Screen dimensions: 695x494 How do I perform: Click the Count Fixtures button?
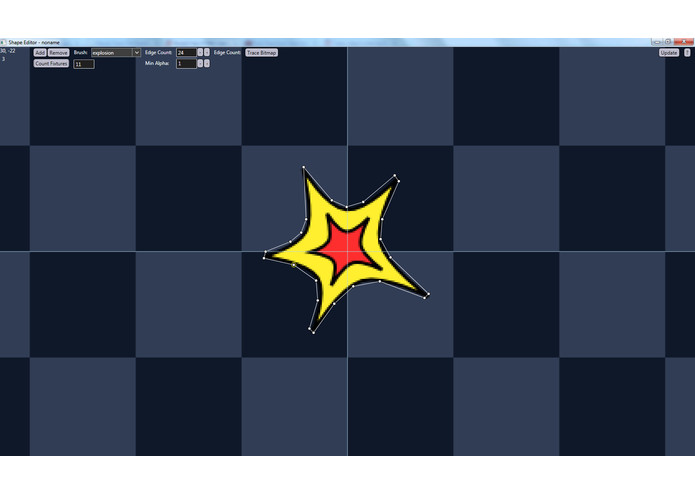51,64
